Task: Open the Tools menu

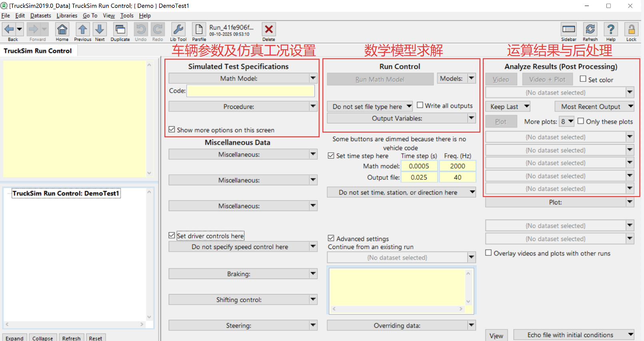Action: tap(127, 16)
